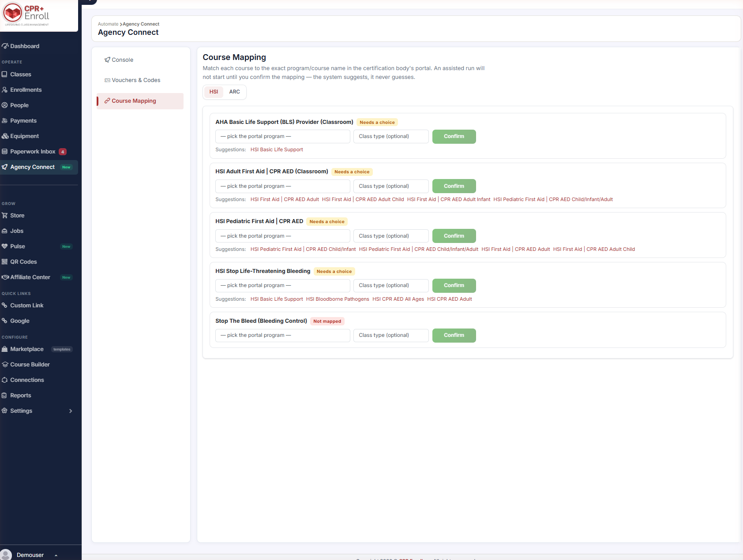743x560 pixels.
Task: Click the QR Codes icon
Action: click(5, 262)
